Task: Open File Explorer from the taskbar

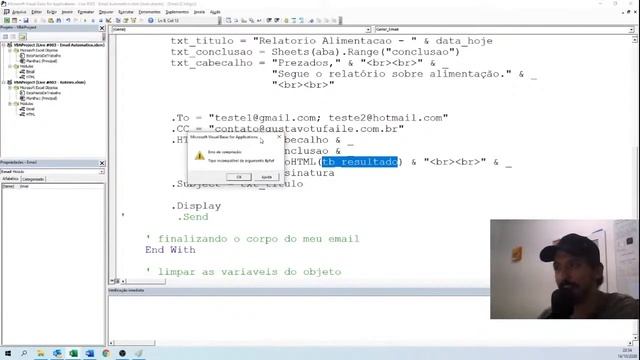Action: (x=40, y=353)
